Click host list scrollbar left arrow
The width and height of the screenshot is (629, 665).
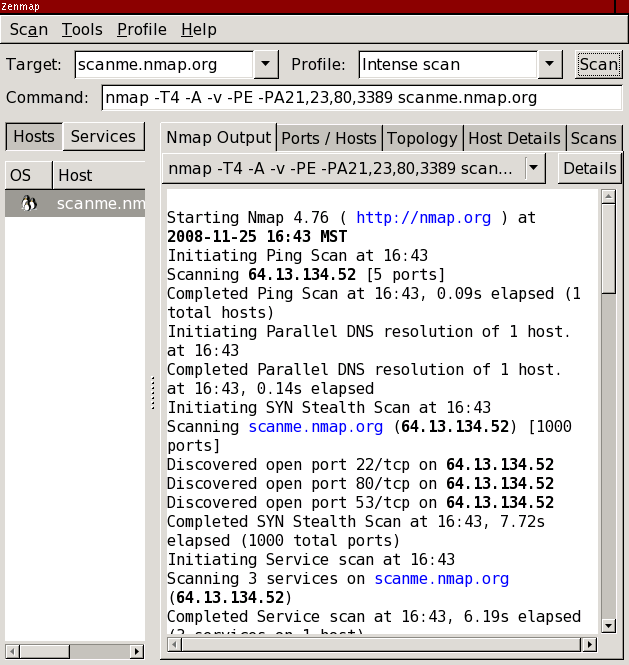point(12,651)
